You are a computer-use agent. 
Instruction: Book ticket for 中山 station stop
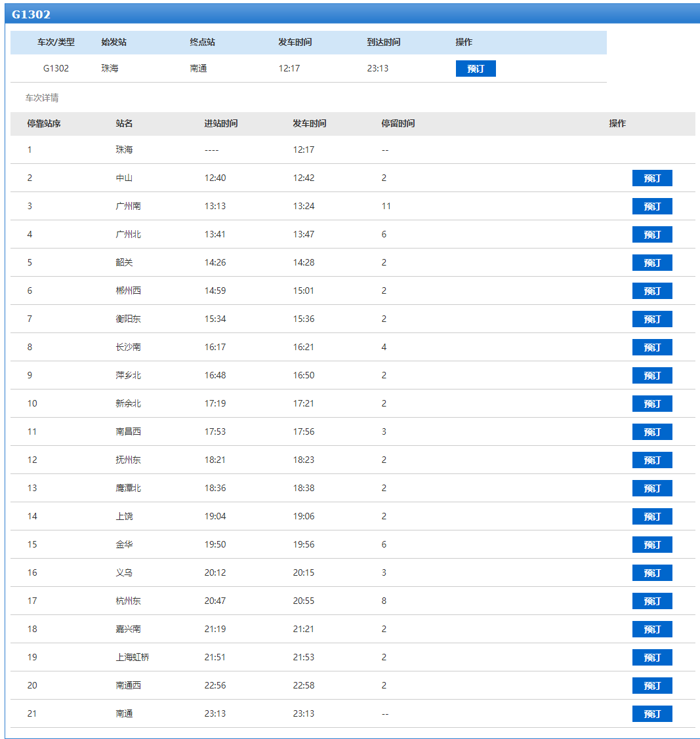click(x=651, y=178)
